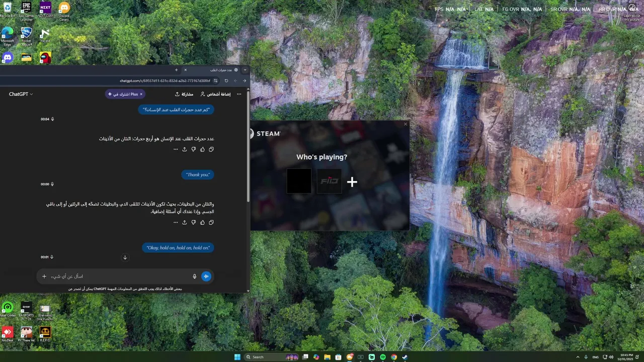Open Epic Games Launcher desktop icon
The width and height of the screenshot is (644, 362).
(26, 10)
